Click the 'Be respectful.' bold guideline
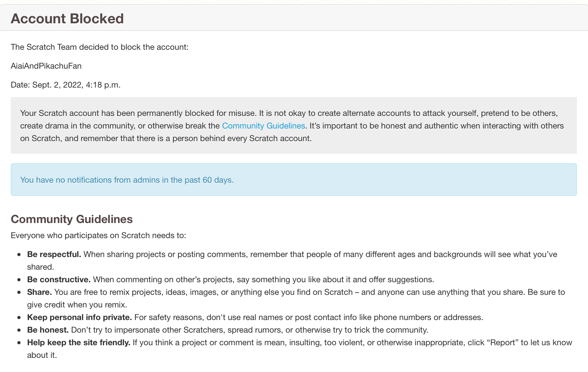The width and height of the screenshot is (588, 372). click(x=54, y=254)
